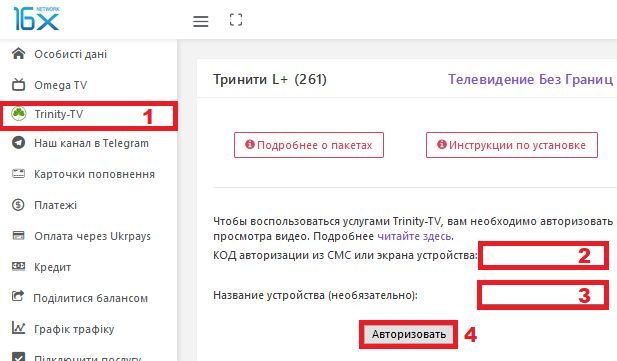
Task: Click the checkmark icon beside Підключити послугу
Action: (x=18, y=356)
